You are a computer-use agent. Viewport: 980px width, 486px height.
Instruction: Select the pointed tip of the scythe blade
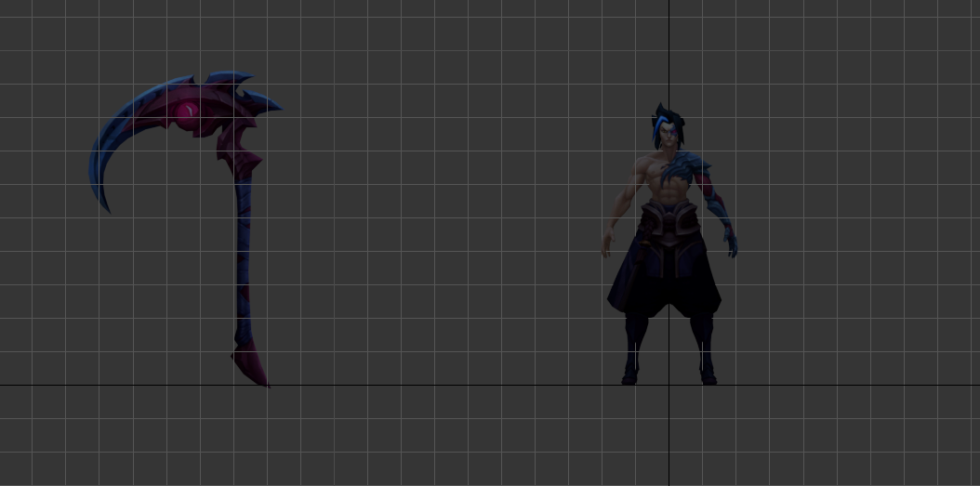click(x=107, y=209)
